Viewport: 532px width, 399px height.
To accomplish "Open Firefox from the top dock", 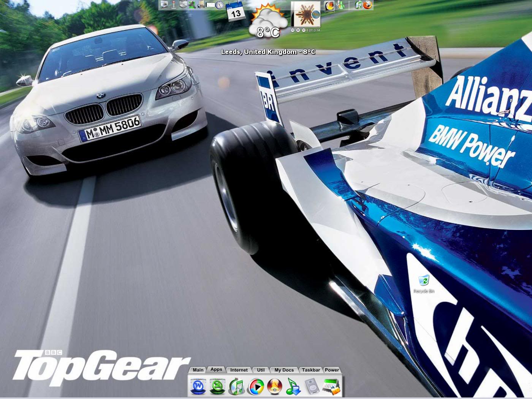I will coord(367,6).
